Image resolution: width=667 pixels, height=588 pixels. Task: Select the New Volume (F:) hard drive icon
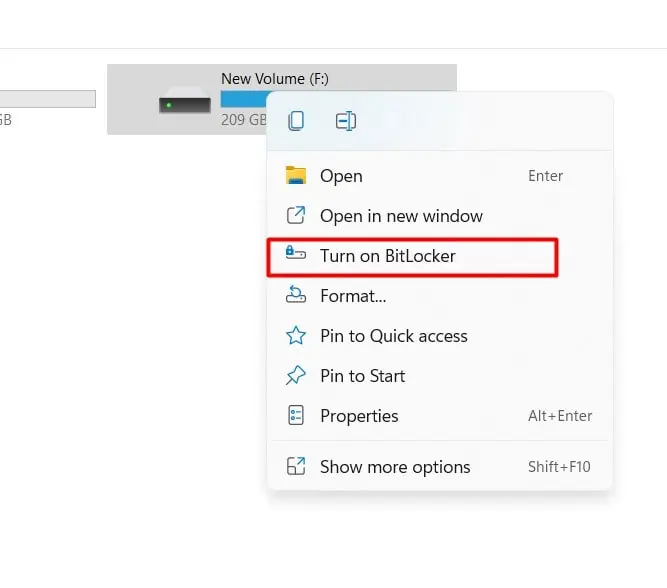[x=185, y=102]
